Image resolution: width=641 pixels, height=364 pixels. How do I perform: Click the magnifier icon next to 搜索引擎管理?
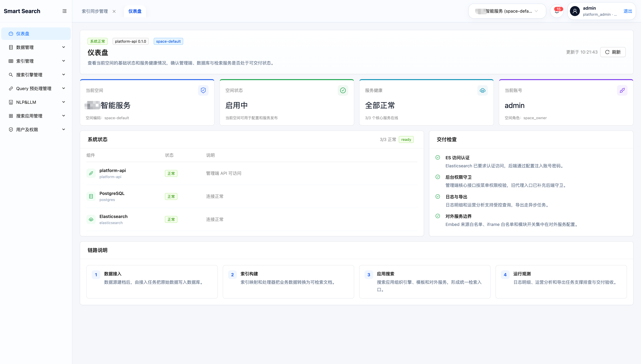click(11, 75)
